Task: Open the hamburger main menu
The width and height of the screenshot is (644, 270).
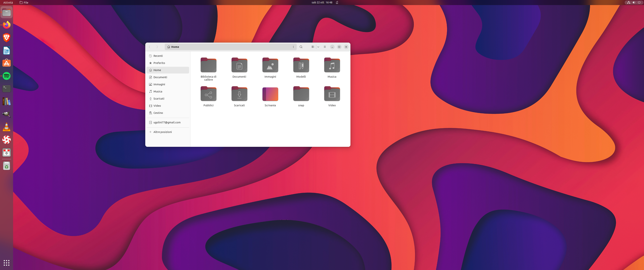Action: 325,47
